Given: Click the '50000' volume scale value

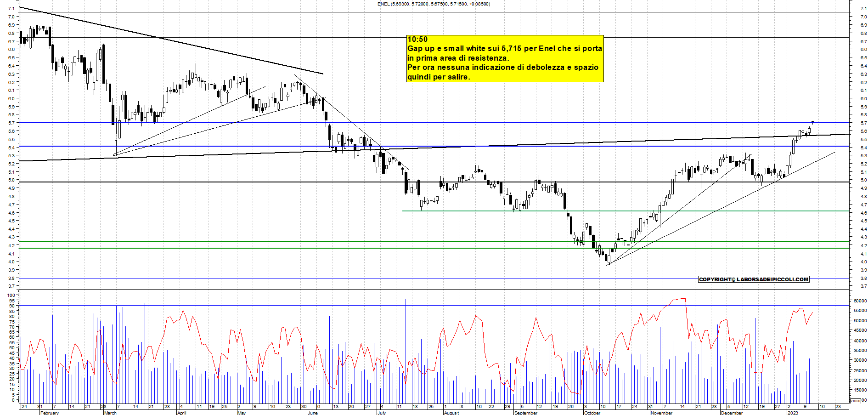Looking at the screenshot, I should coord(860,321).
